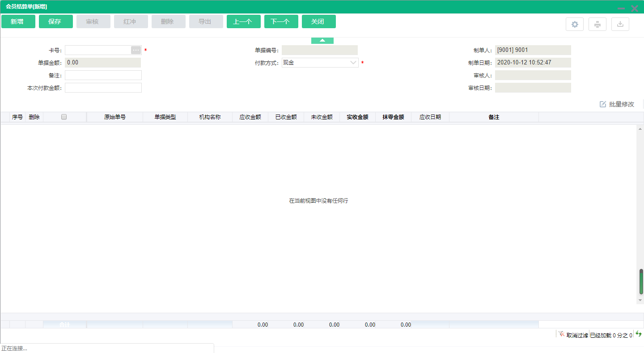Click the 删除 column header
Viewport: 644px width, 353px height.
click(x=34, y=117)
